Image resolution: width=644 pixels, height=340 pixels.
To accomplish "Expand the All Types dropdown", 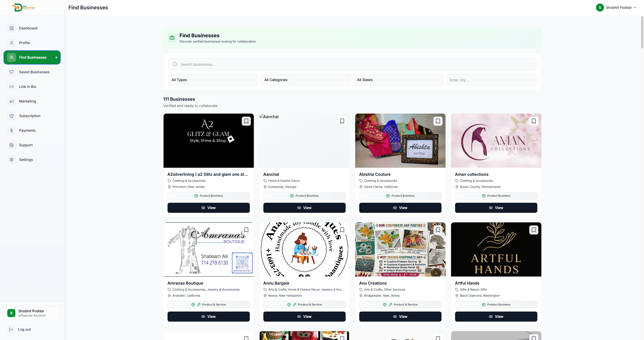I will [213, 80].
